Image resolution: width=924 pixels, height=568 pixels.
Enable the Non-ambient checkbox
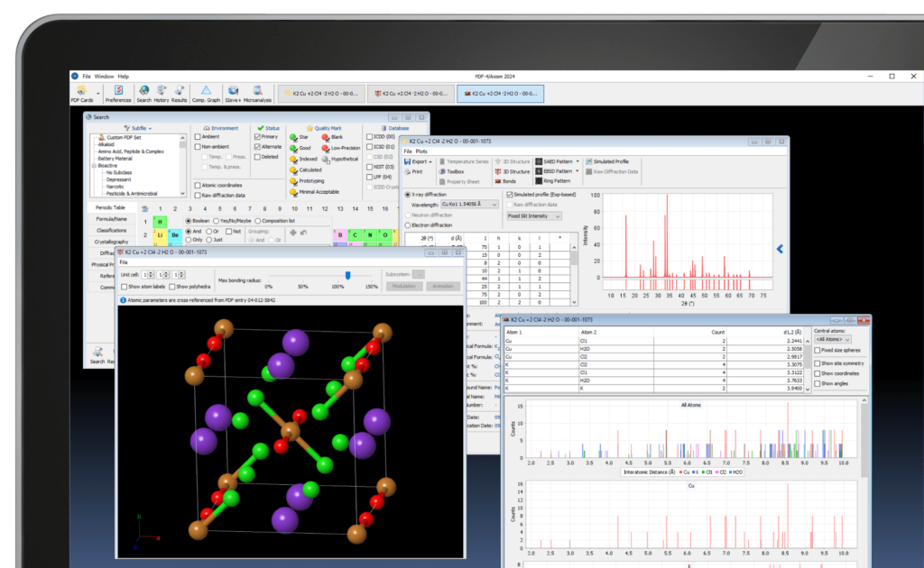click(198, 147)
